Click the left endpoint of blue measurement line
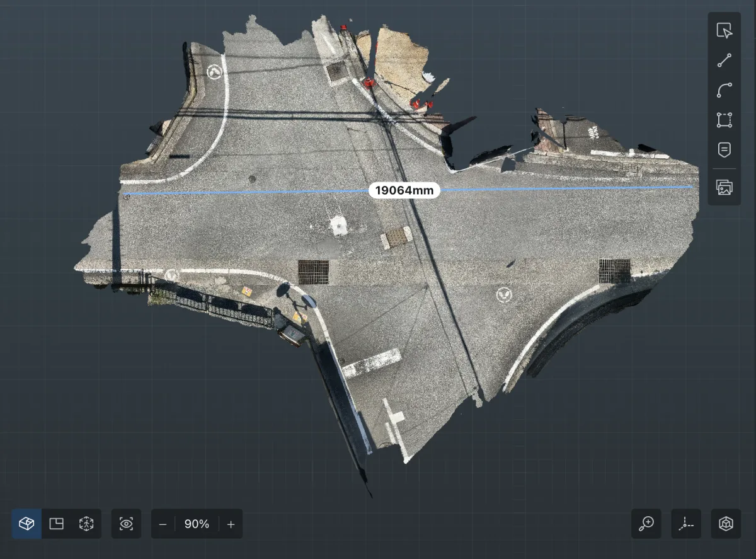The width and height of the screenshot is (756, 559). 123,194
